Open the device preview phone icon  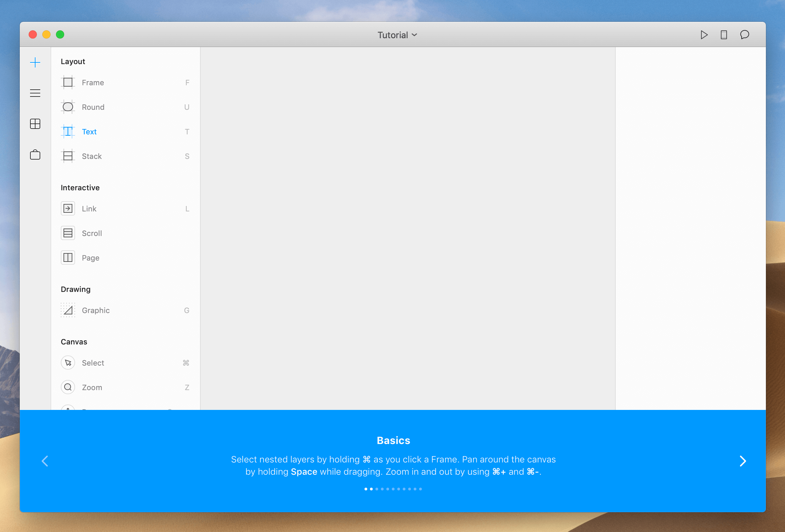(x=724, y=35)
